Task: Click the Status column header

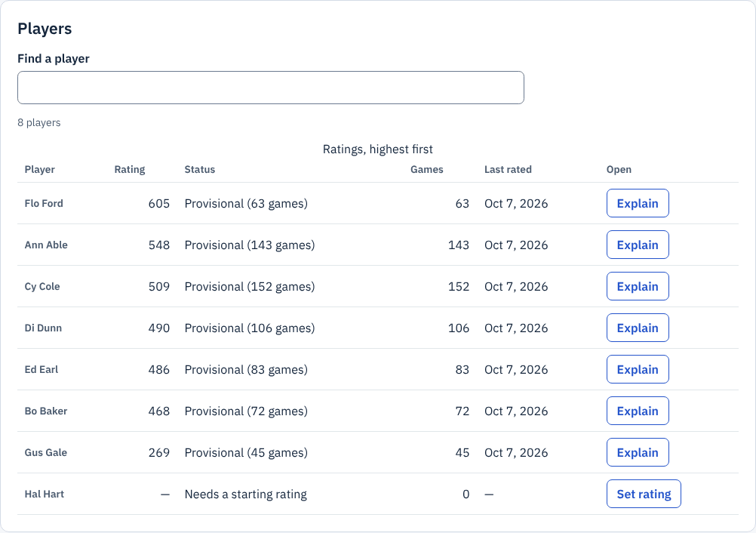Action: pyautogui.click(x=200, y=169)
